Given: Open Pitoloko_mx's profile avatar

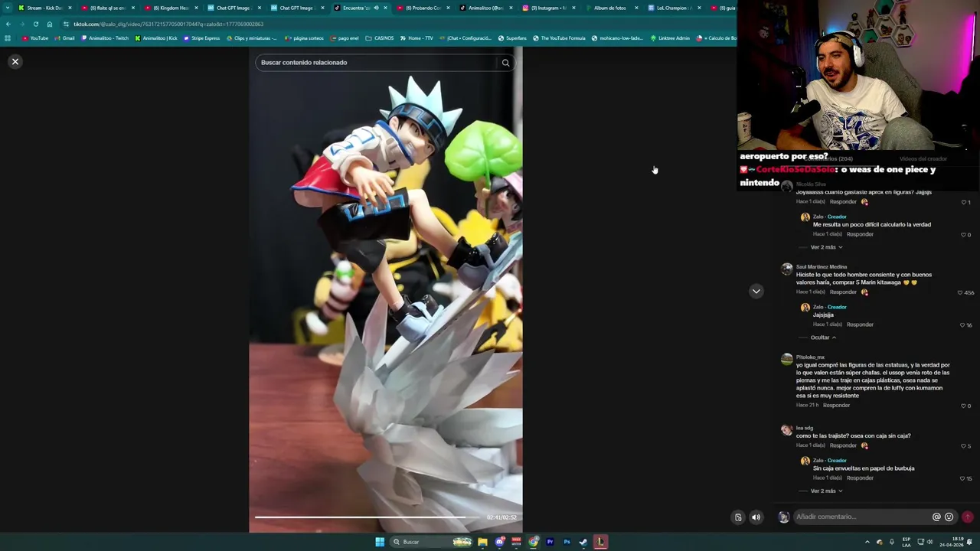Looking at the screenshot, I should 786,359.
